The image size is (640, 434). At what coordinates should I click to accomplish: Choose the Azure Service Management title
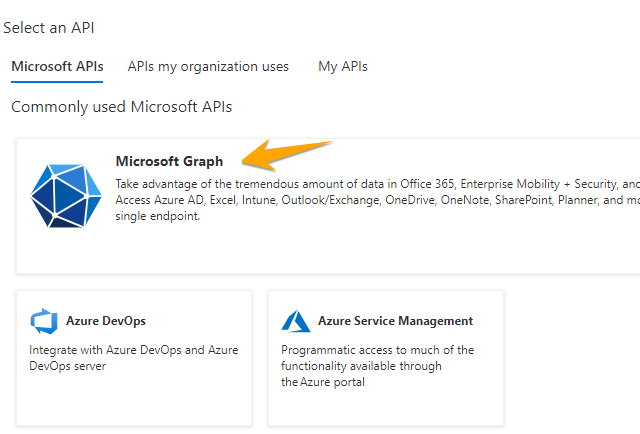click(396, 321)
